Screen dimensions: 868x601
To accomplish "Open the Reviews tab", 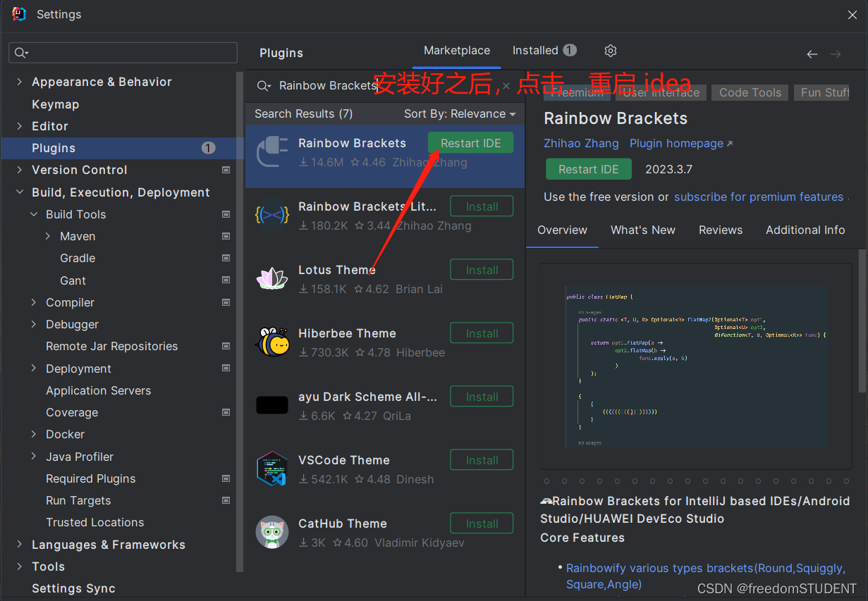I will tap(721, 230).
